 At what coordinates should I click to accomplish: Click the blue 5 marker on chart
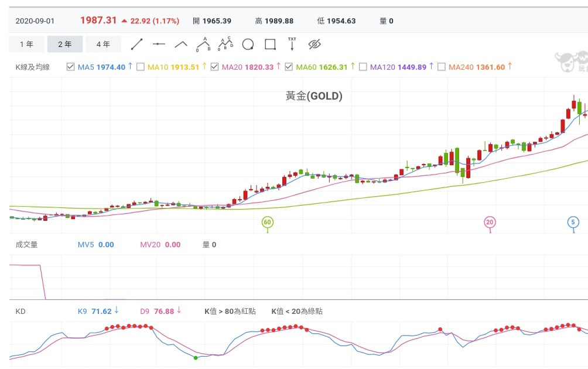[573, 222]
